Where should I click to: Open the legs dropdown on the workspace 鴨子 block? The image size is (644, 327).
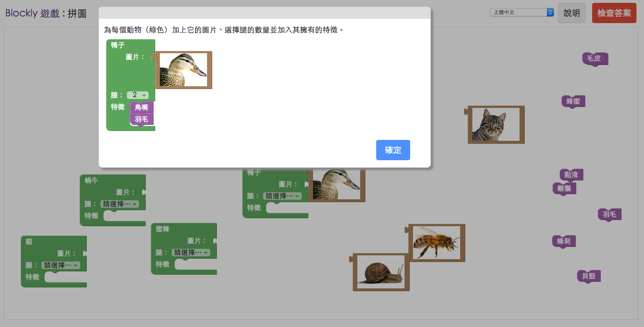tap(283, 196)
